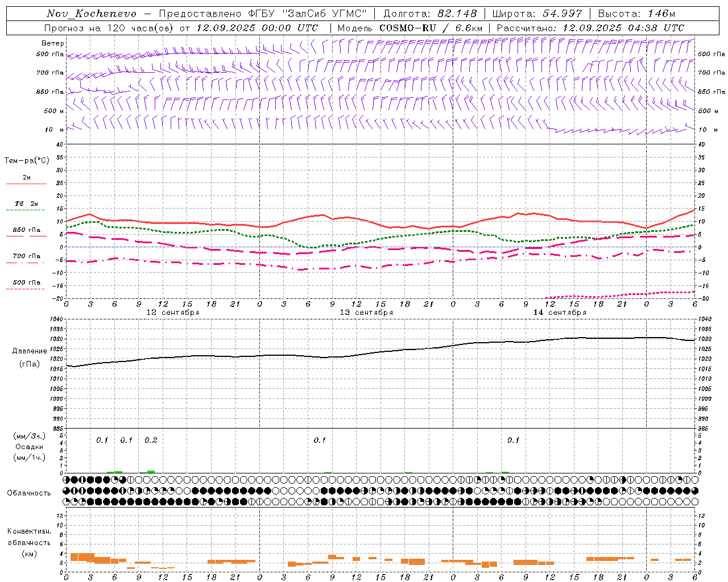The image size is (728, 582).
Task: Click the Осадки panel label
Action: (30, 447)
